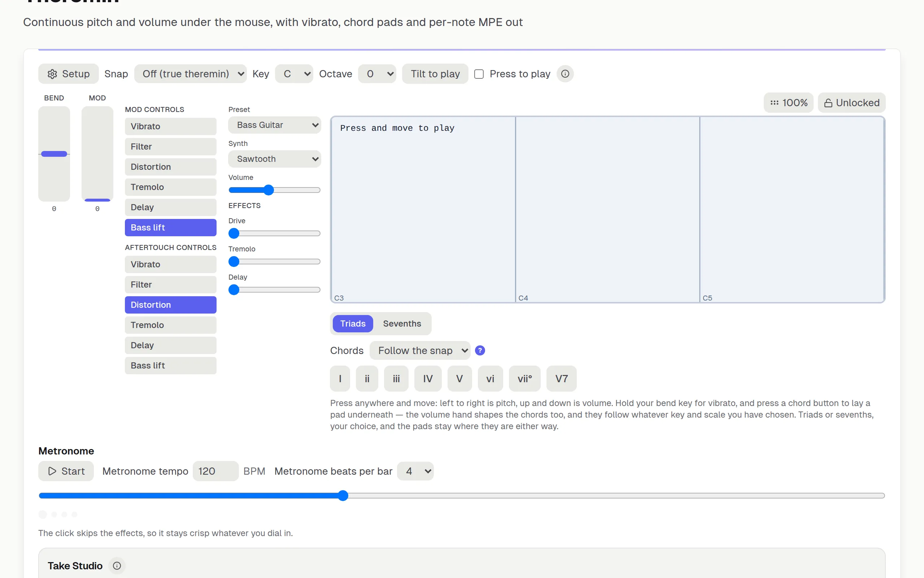
Task: Click the Tilt to play button
Action: coord(435,74)
